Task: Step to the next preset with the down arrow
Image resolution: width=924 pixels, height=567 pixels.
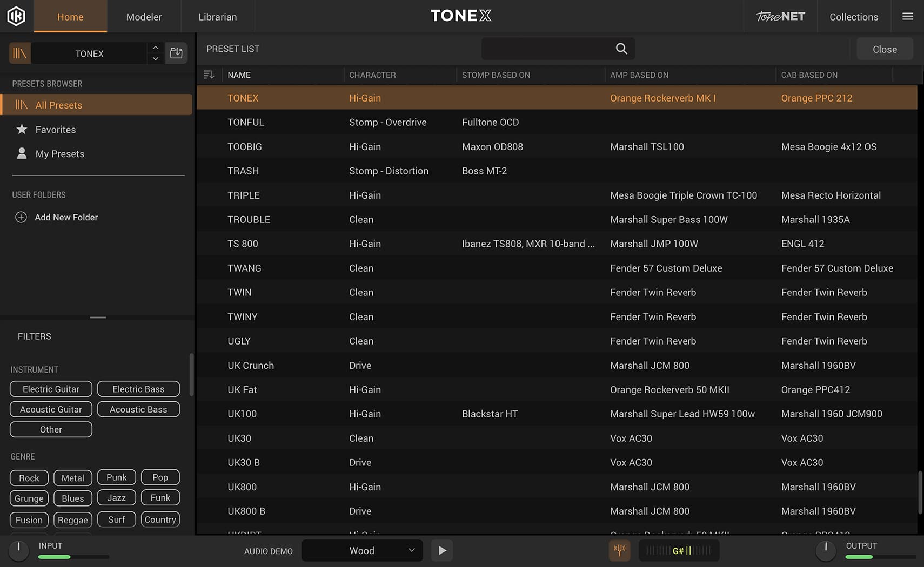Action: click(x=156, y=59)
